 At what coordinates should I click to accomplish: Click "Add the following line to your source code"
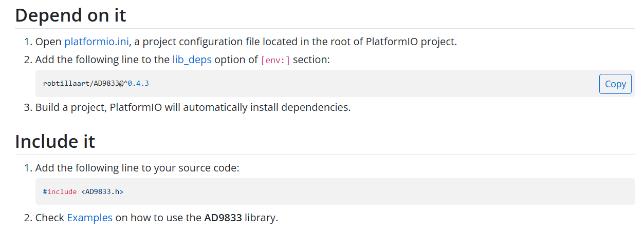point(137,168)
